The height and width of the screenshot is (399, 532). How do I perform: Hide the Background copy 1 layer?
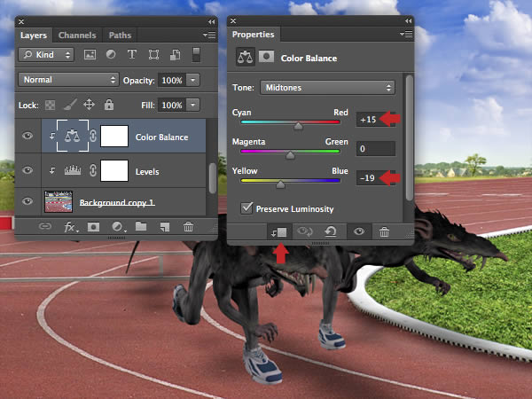pos(27,201)
